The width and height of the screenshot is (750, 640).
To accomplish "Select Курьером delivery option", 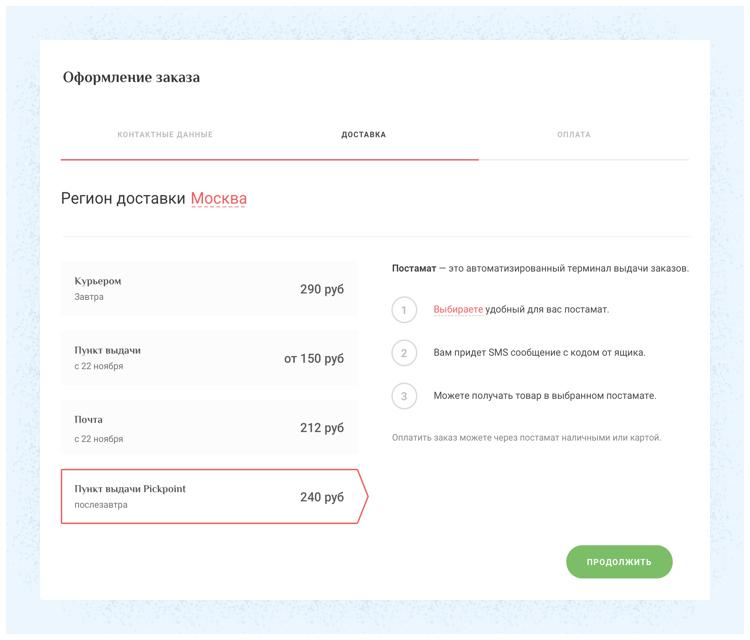I will pos(209,289).
